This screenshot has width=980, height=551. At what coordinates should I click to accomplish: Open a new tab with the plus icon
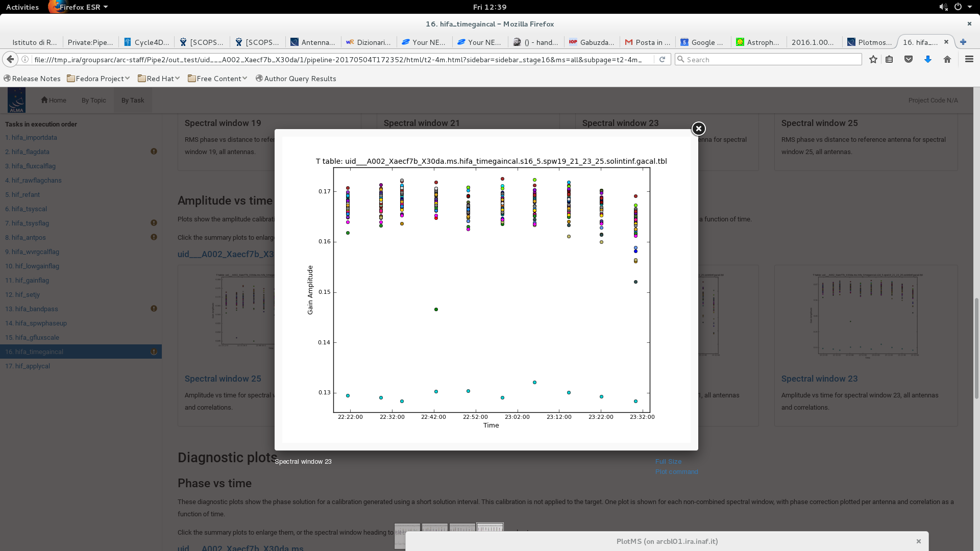pos(963,42)
